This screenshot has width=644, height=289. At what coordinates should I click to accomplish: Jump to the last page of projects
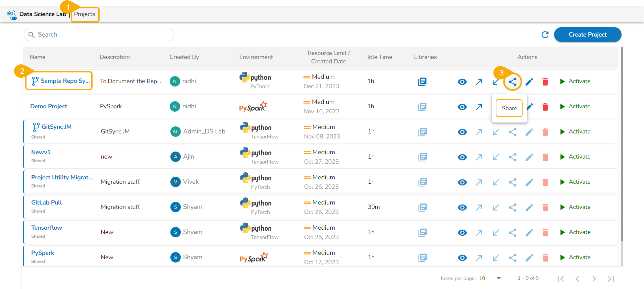611,279
